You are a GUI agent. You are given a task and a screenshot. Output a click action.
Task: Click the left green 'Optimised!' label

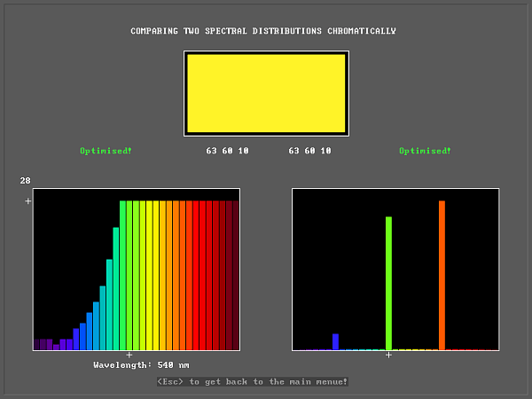coord(106,151)
